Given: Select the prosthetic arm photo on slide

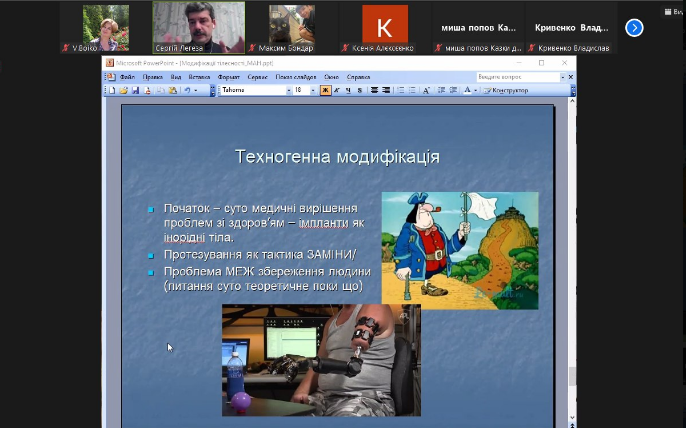Looking at the screenshot, I should click(x=321, y=360).
